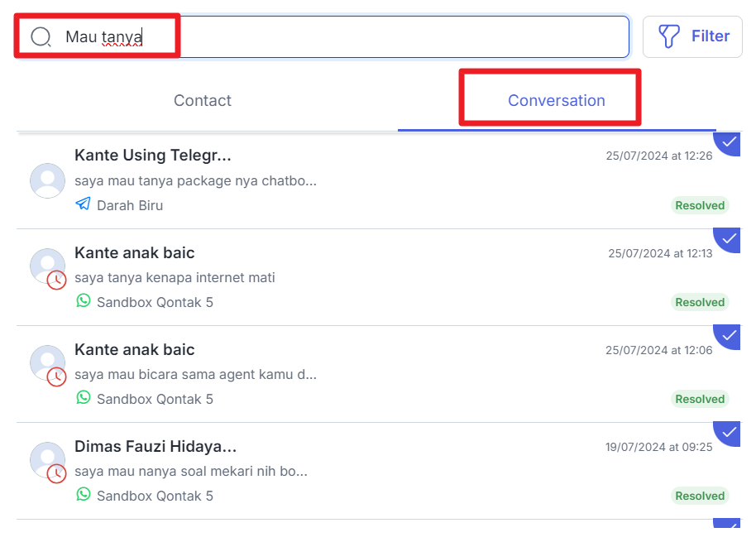Click the Telegram icon beside Darah Biru
This screenshot has height=542, width=756.
(x=83, y=204)
